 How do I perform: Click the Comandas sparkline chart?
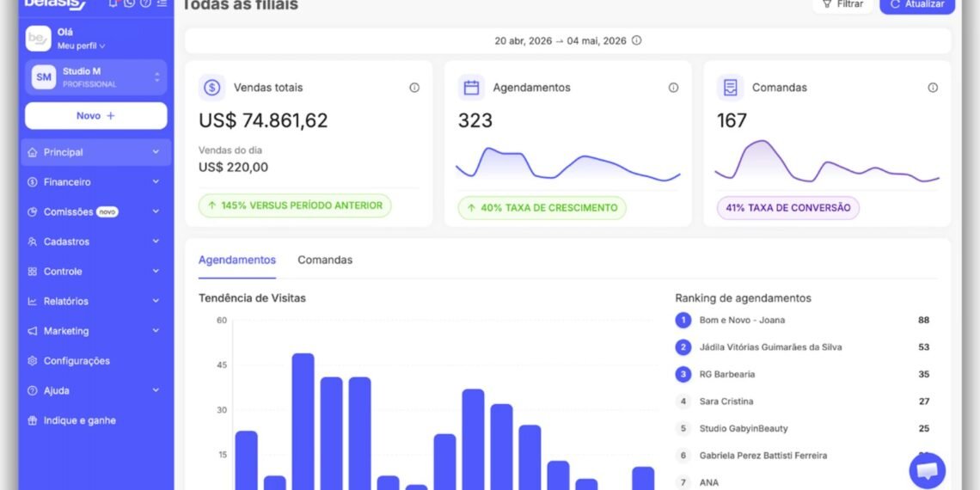(827, 162)
